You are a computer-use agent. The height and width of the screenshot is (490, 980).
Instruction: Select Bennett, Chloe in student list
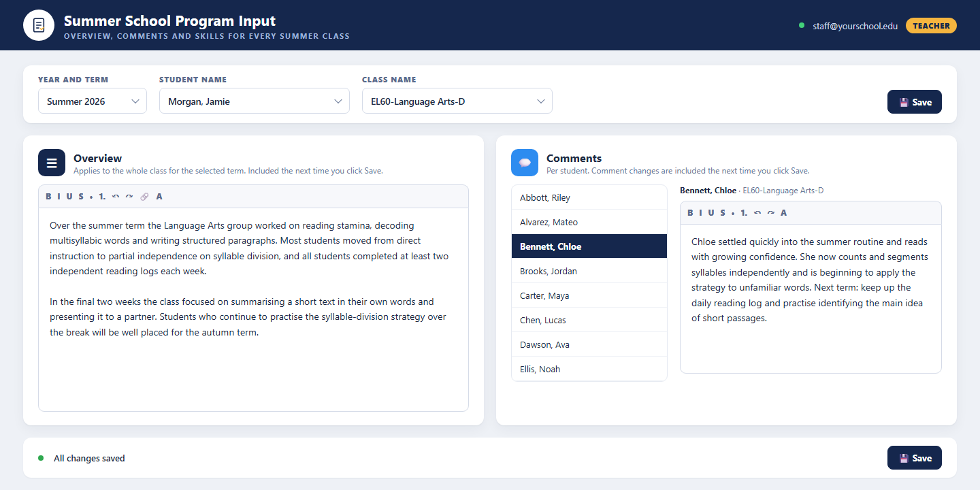pos(589,246)
